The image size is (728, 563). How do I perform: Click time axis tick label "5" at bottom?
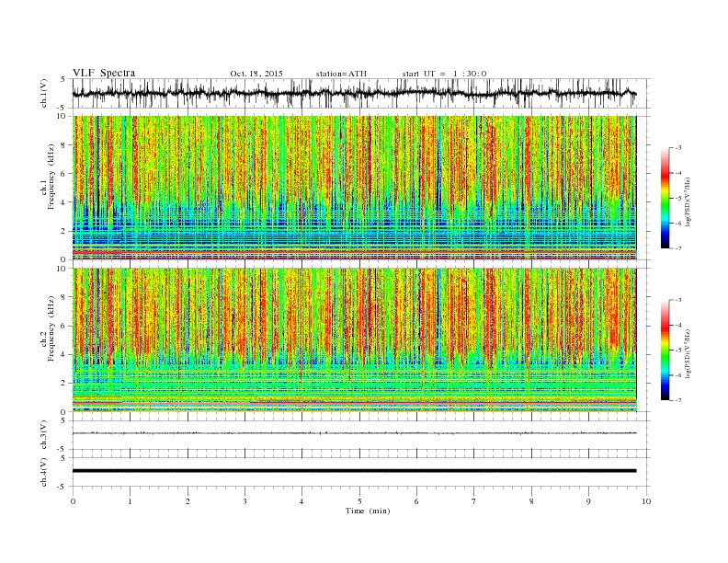(x=359, y=501)
